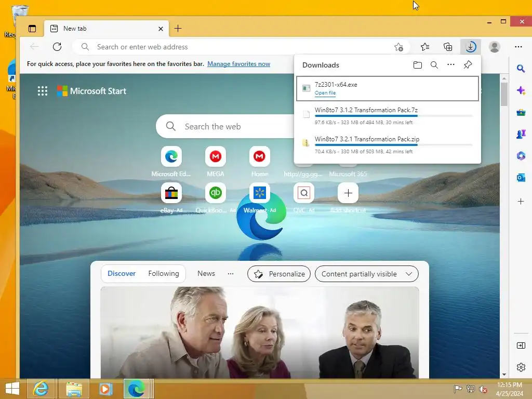Close the New tab tab

point(161,29)
